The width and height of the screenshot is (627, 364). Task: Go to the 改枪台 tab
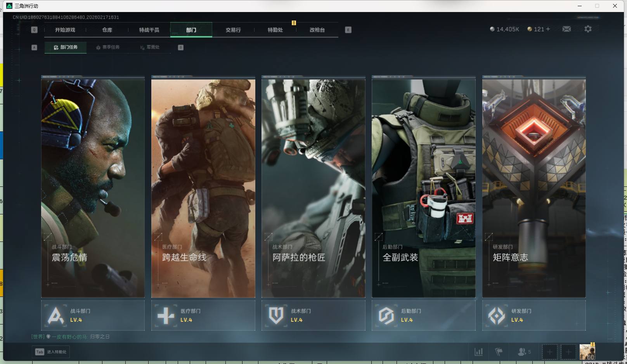click(x=317, y=30)
